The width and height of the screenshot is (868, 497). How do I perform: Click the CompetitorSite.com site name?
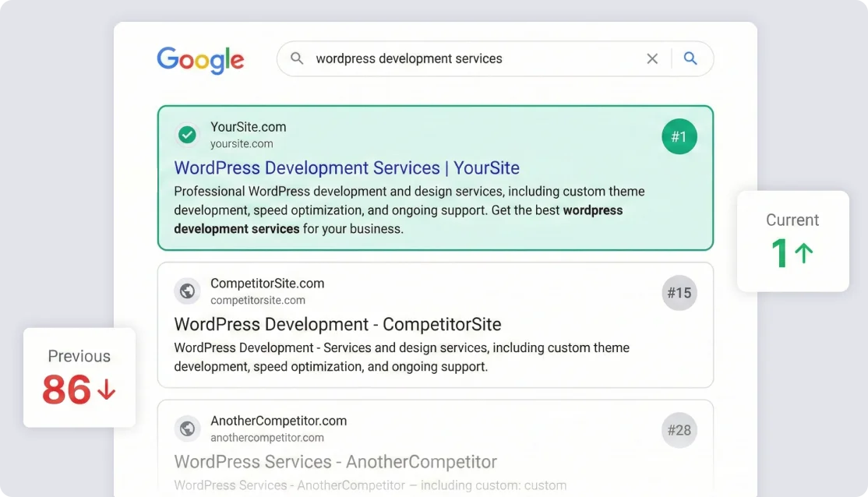coord(267,284)
